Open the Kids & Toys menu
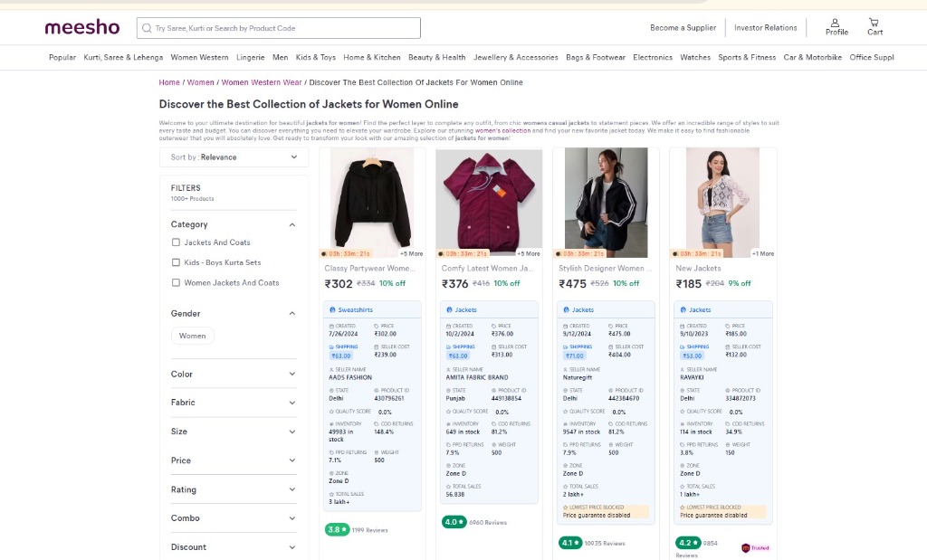Image resolution: width=927 pixels, height=560 pixels. coord(316,57)
